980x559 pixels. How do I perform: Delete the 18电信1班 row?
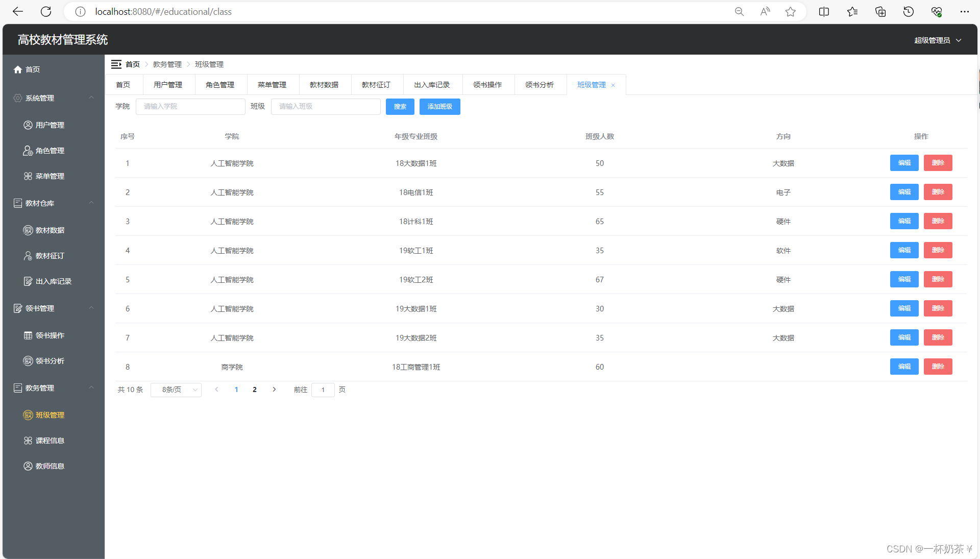(x=938, y=192)
